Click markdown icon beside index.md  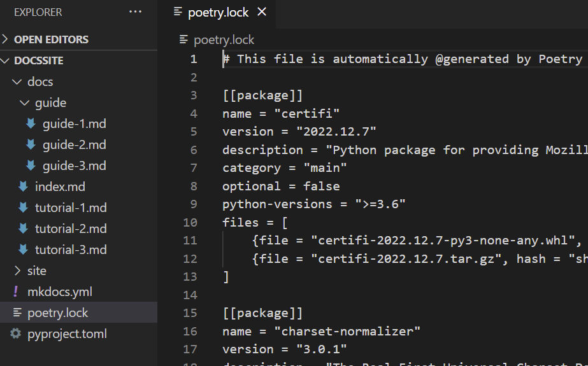[x=23, y=187]
